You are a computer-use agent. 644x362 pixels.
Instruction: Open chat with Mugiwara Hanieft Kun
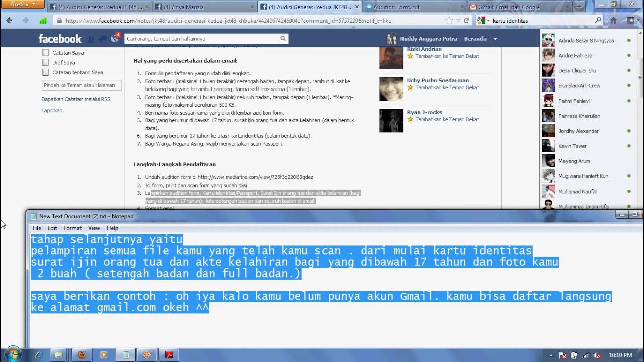[587, 176]
